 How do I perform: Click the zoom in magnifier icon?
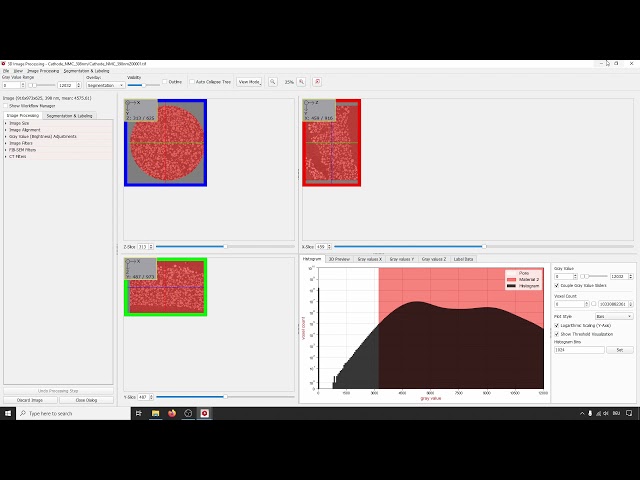pos(302,82)
